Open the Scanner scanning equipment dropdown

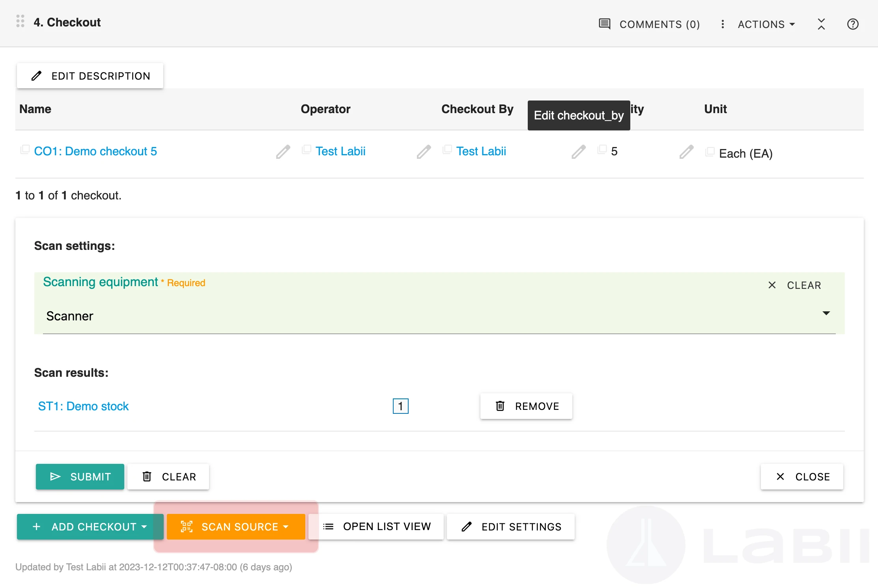pos(826,314)
